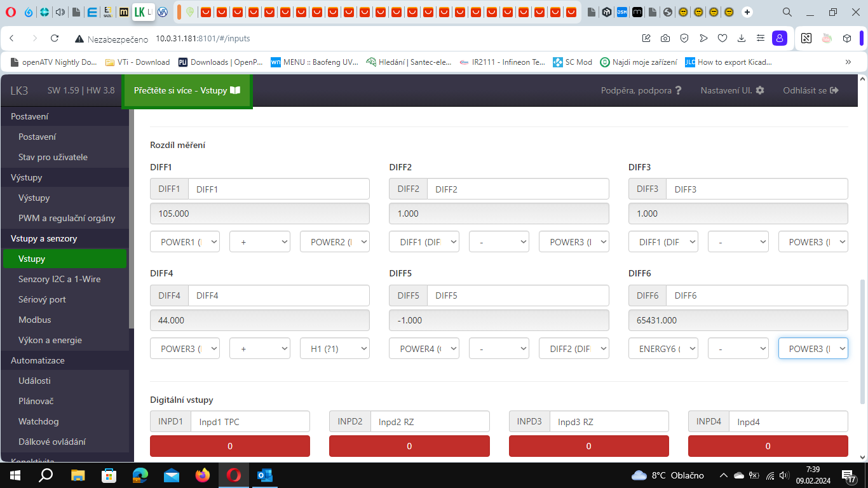Click the DIFF1 name input field
The height and width of the screenshot is (488, 868).
[279, 189]
